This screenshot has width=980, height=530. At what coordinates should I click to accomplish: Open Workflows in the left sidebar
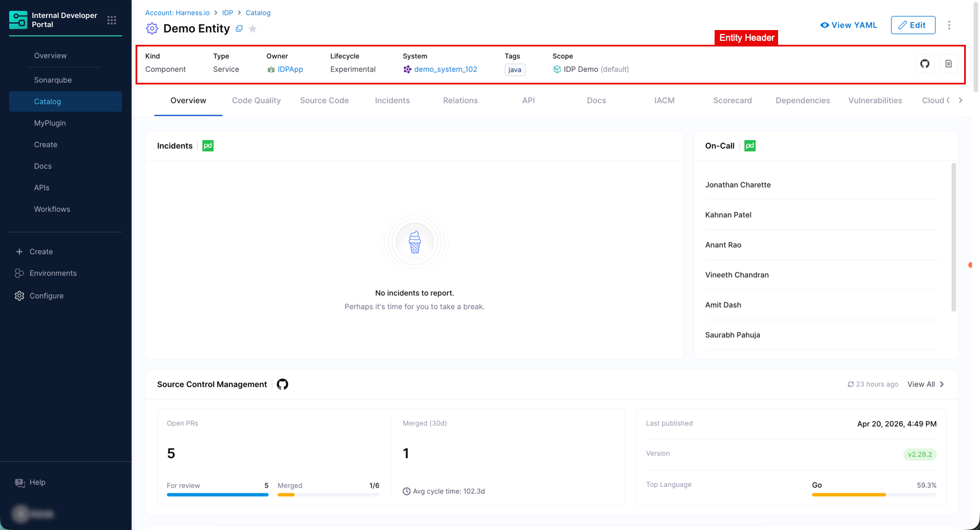pos(52,209)
